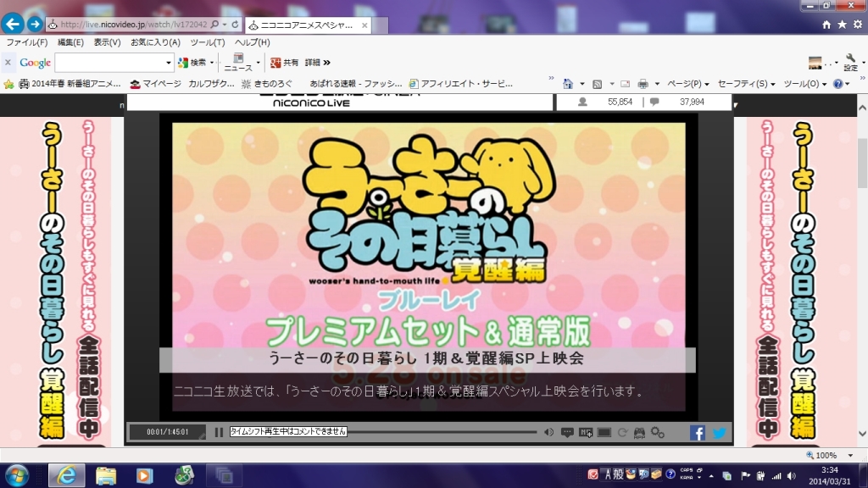Click the Google toolbar 検索 button
The width and height of the screenshot is (868, 488).
tap(192, 63)
